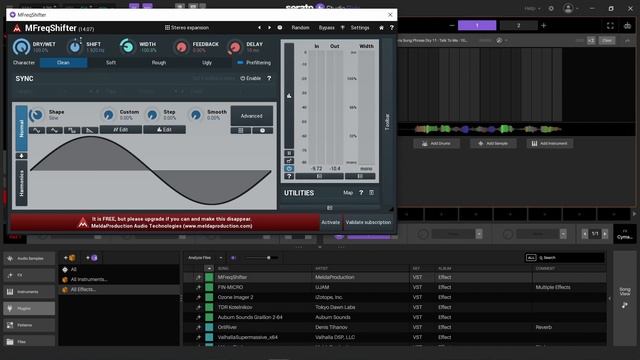Select the ValhallaSupermassive_x64 plugin row

(x=394, y=337)
